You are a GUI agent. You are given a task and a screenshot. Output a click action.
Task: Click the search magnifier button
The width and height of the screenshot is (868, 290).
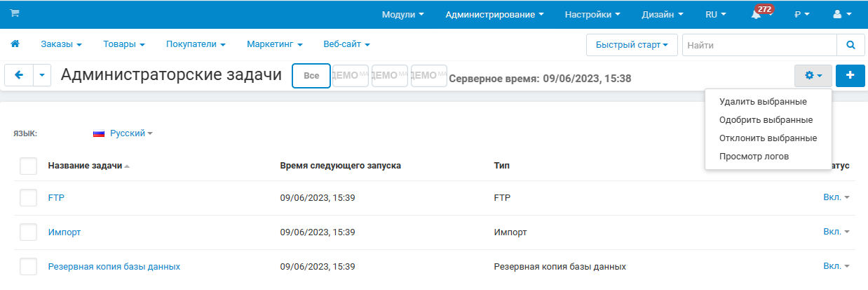(850, 45)
